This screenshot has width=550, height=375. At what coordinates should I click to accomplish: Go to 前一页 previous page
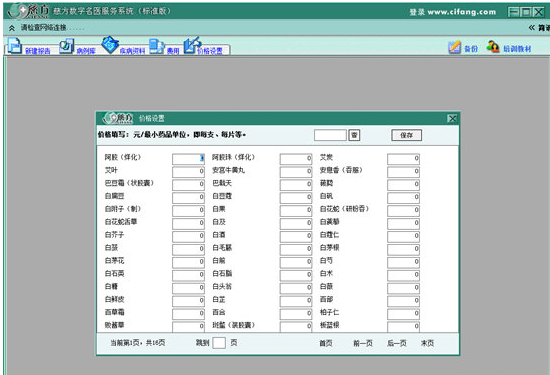(x=363, y=343)
